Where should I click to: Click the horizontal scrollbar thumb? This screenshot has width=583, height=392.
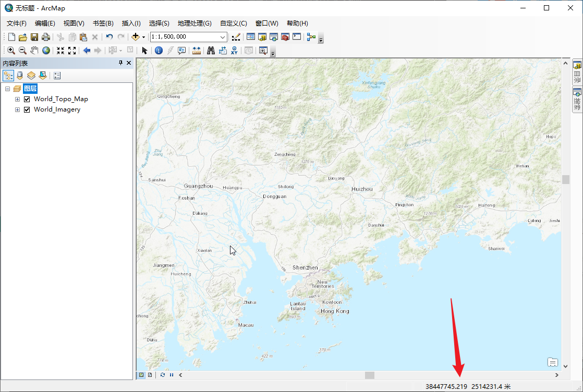coord(370,375)
